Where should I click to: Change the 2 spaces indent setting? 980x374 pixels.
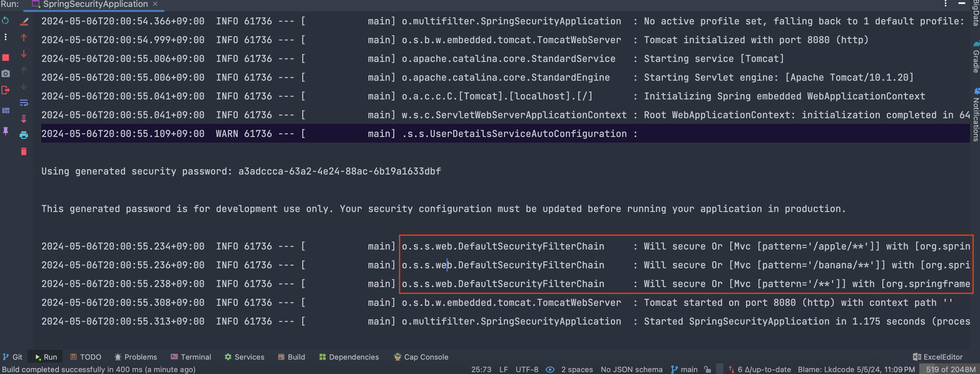coord(577,369)
